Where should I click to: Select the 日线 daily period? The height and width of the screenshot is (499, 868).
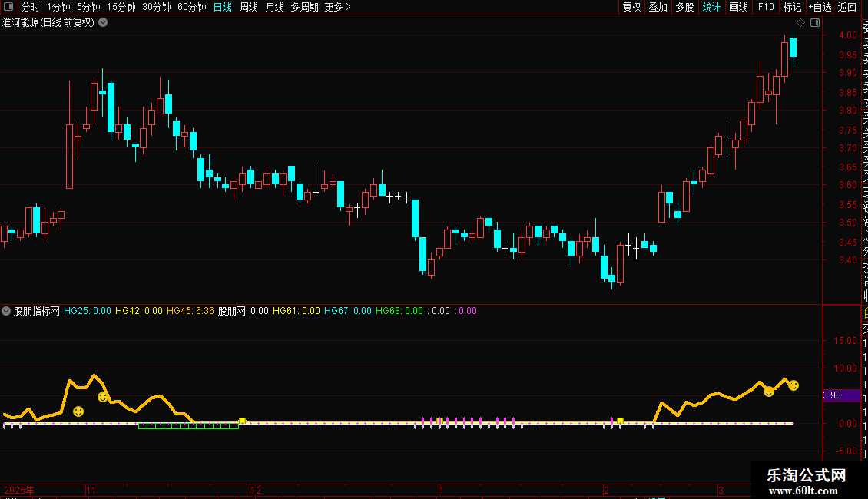pyautogui.click(x=223, y=7)
